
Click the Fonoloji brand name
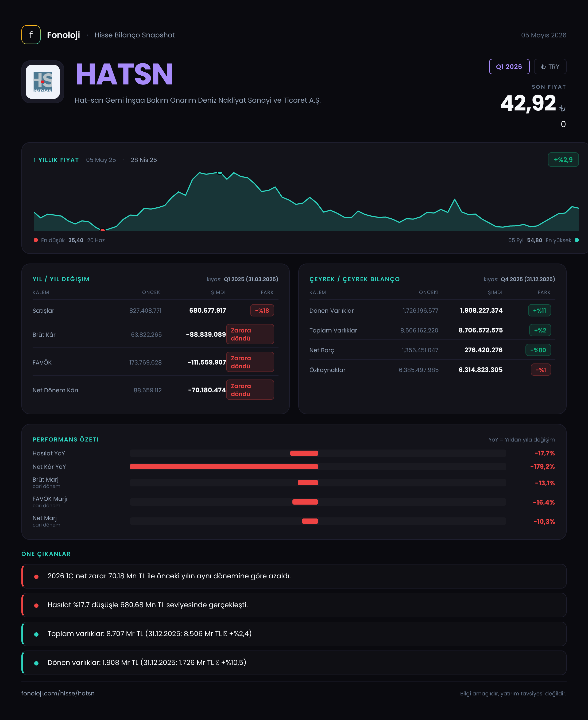tap(63, 35)
